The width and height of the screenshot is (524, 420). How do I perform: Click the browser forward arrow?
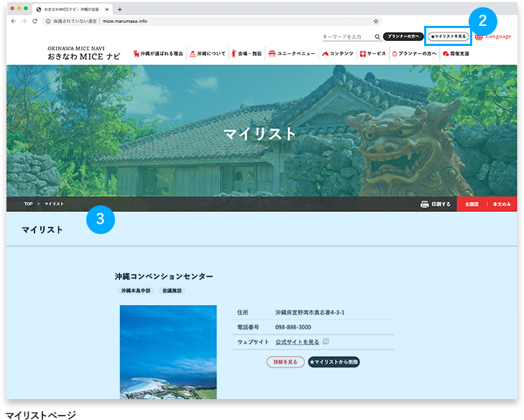point(24,21)
